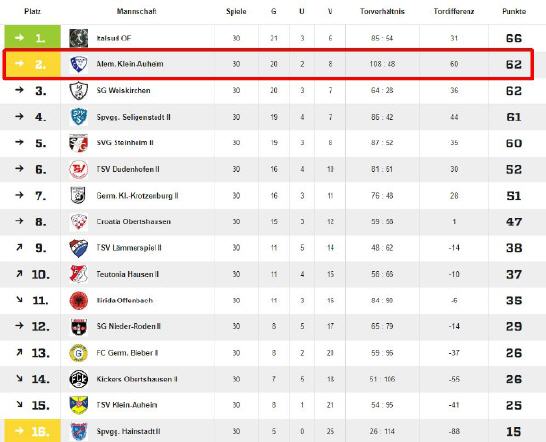546x442 pixels.
Task: Click the Italsud OF club crest
Action: (x=78, y=38)
